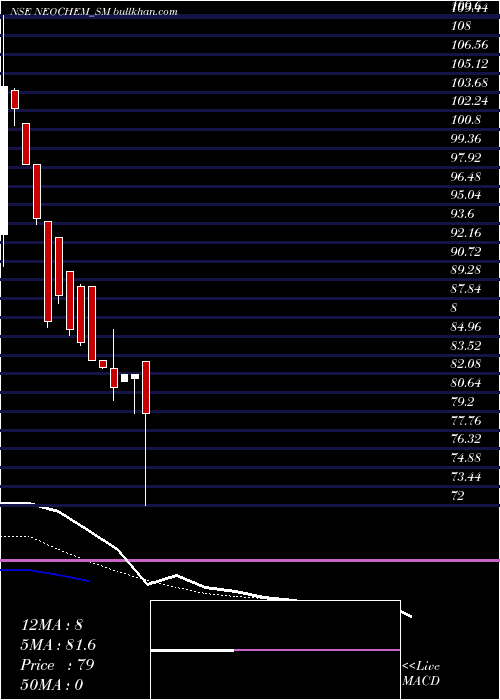Click the 97.92 price level label
500x700 pixels.
pyautogui.click(x=466, y=158)
